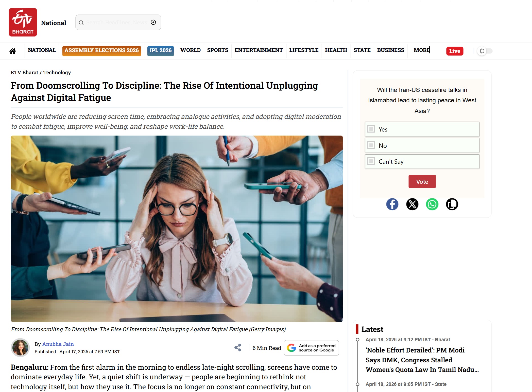Open the ETV Bharat logo
This screenshot has width=532, height=392.
(23, 22)
